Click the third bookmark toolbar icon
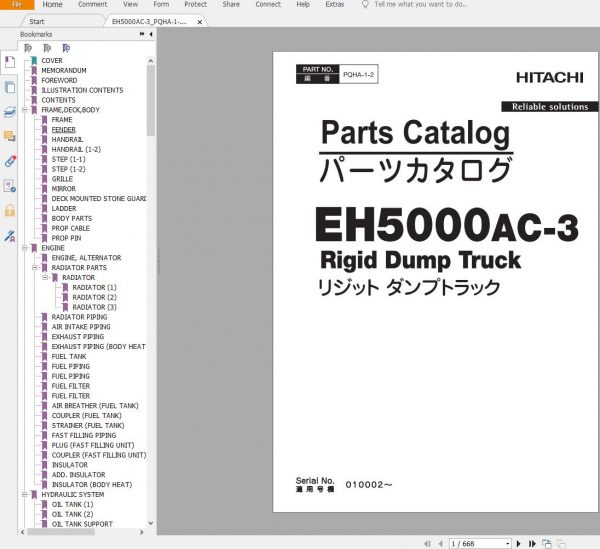Image resolution: width=600 pixels, height=549 pixels. point(66,48)
